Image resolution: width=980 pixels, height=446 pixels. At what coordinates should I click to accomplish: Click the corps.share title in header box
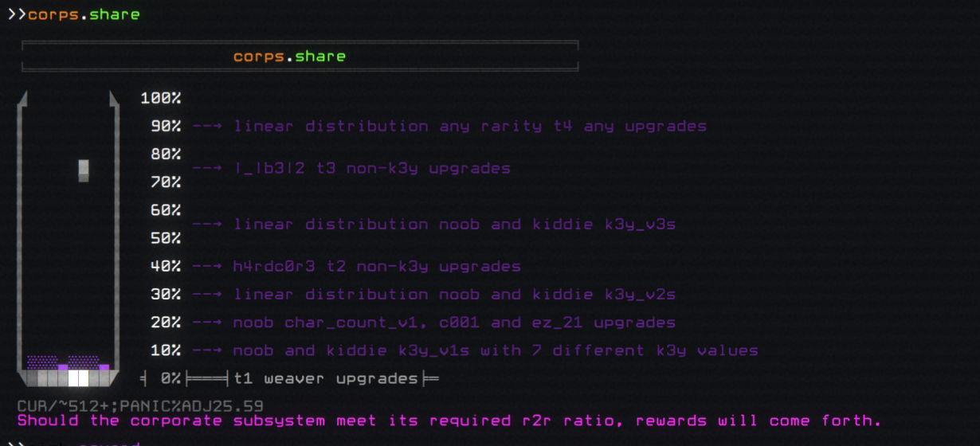[289, 57]
